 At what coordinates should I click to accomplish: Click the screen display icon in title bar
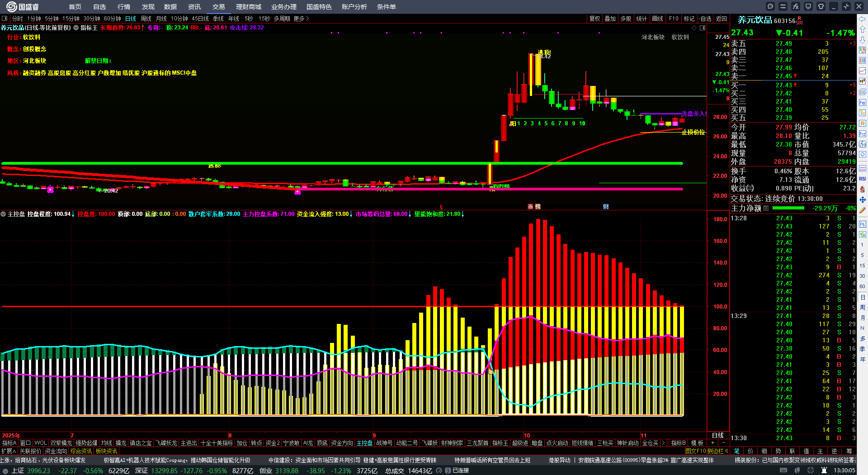click(808, 6)
